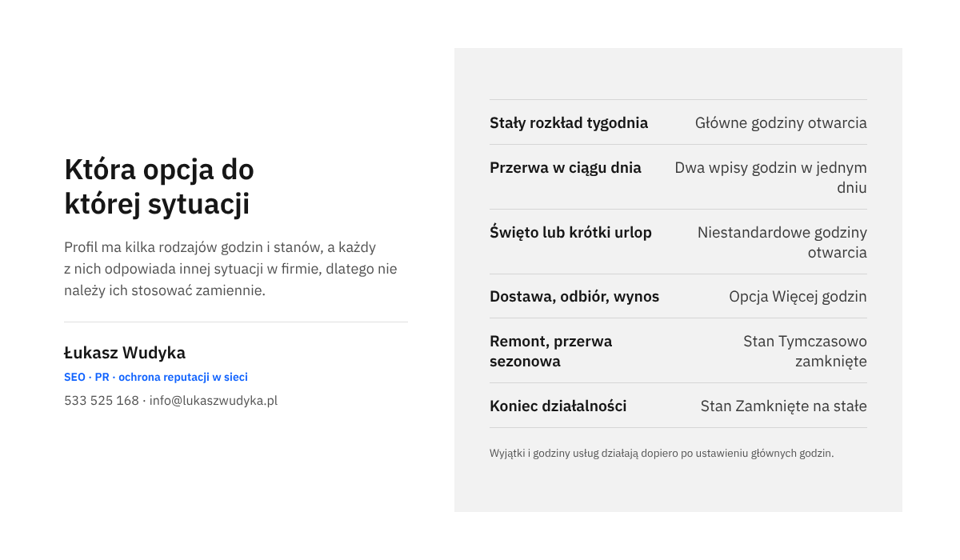Click the value "Stan Tymczasowo zamknięte"

[x=805, y=351]
